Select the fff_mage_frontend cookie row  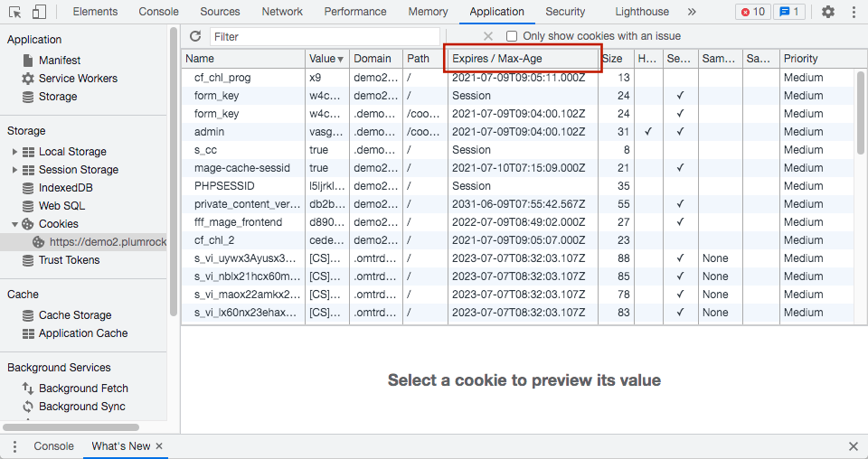518,222
